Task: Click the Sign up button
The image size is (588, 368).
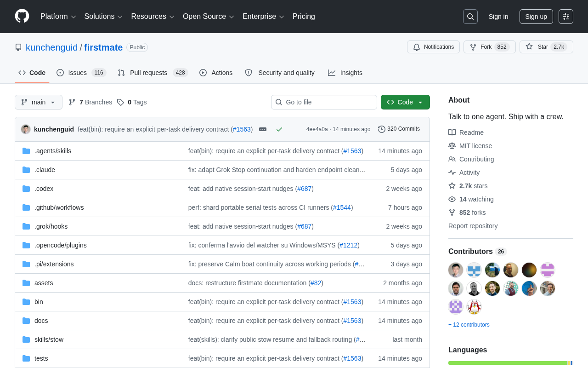Action: [536, 17]
